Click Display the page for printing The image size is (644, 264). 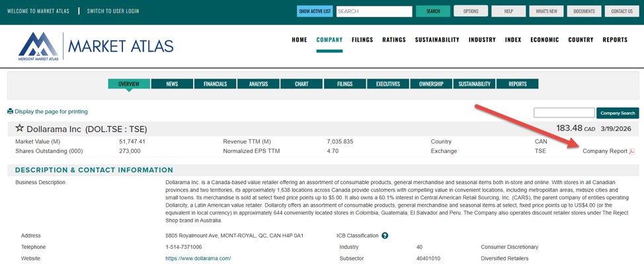[51, 112]
